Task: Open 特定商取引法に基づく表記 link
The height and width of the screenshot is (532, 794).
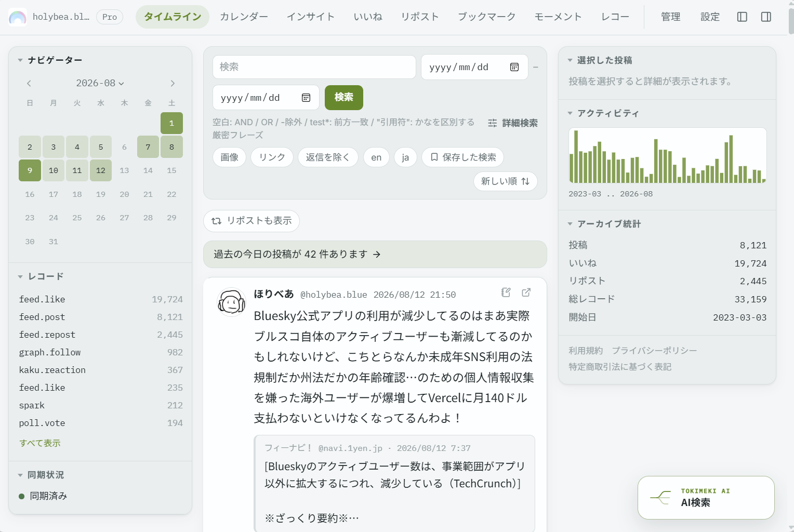Action: [620, 367]
